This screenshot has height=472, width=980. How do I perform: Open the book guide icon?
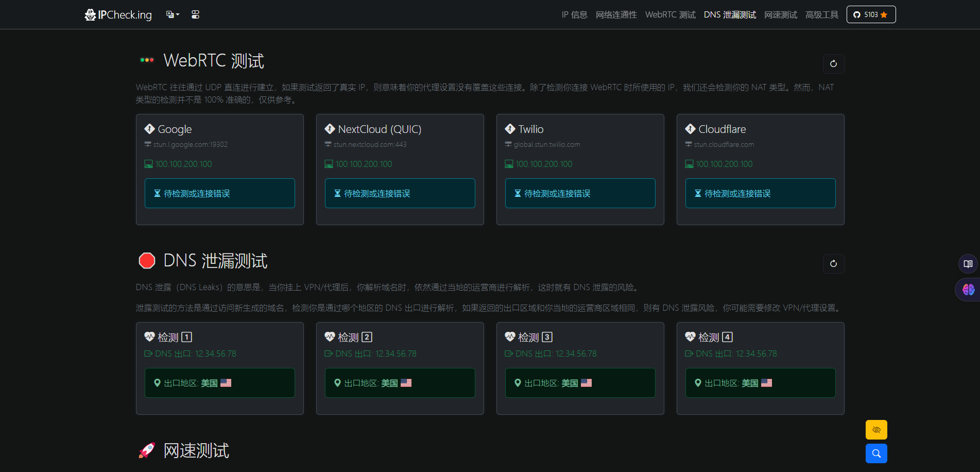968,264
